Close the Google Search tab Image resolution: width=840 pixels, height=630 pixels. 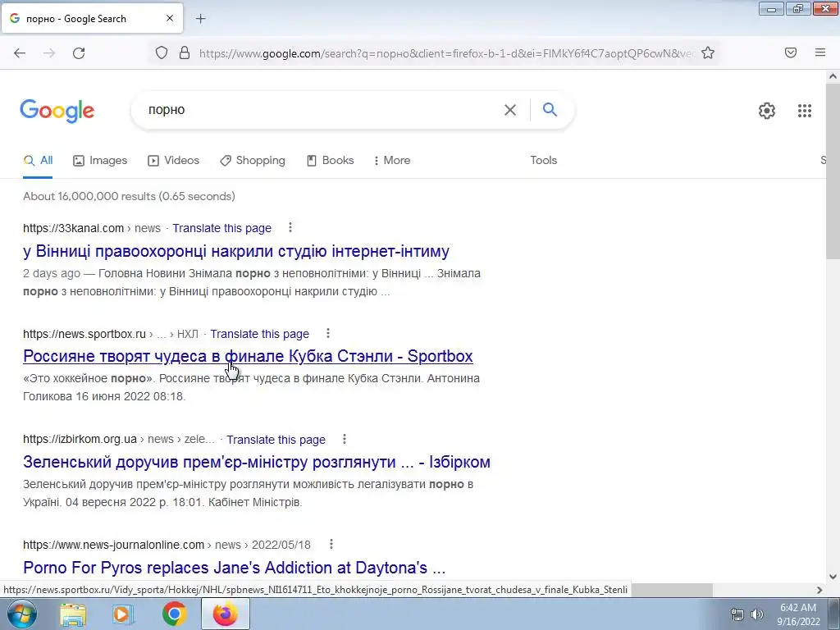click(x=169, y=18)
